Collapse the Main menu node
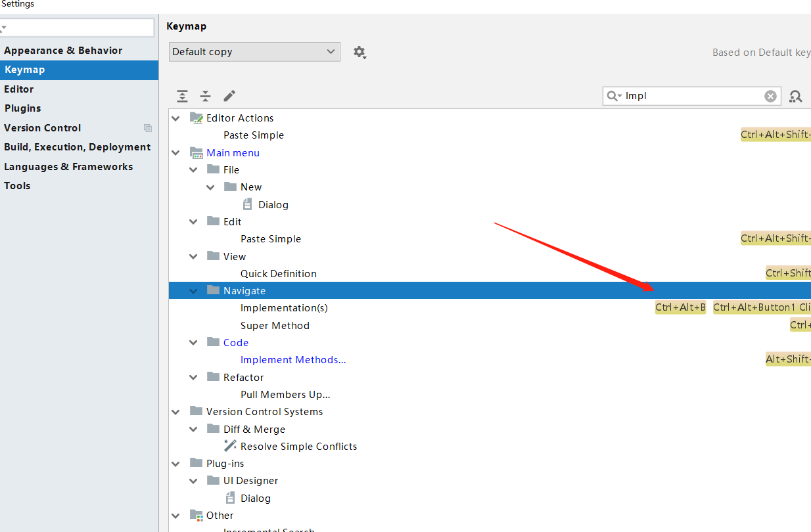 coord(175,153)
